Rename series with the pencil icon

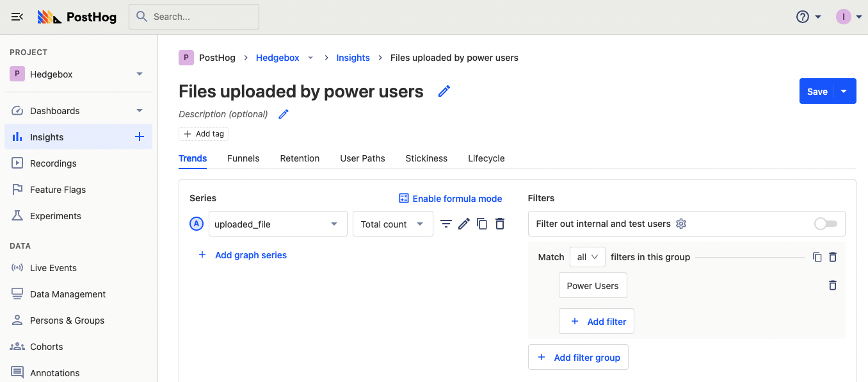(464, 224)
